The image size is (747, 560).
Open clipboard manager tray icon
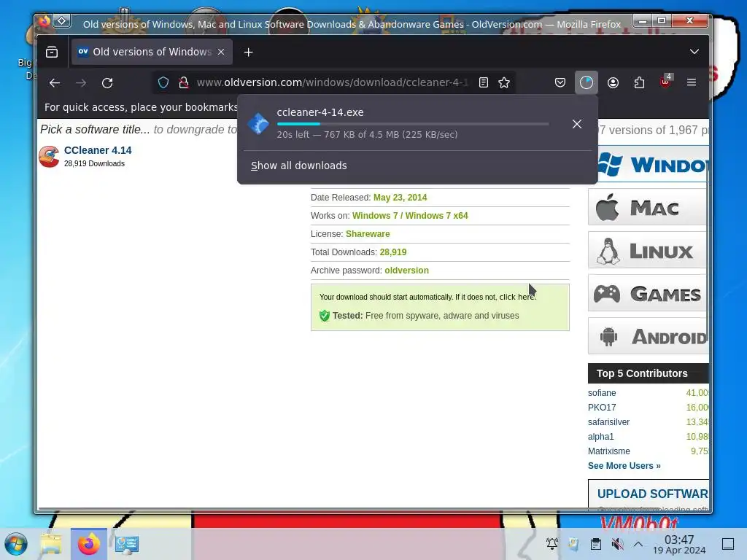tap(595, 544)
